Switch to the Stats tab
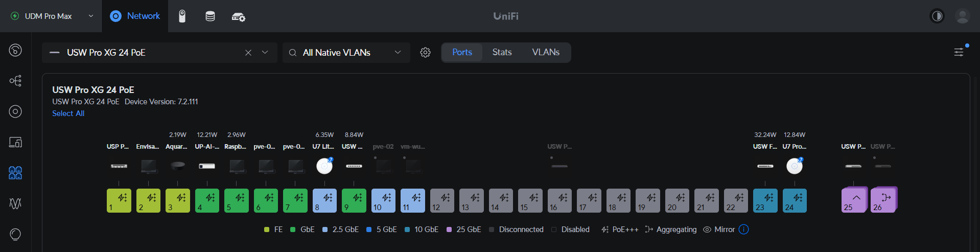This screenshot has height=252, width=980. [x=502, y=52]
